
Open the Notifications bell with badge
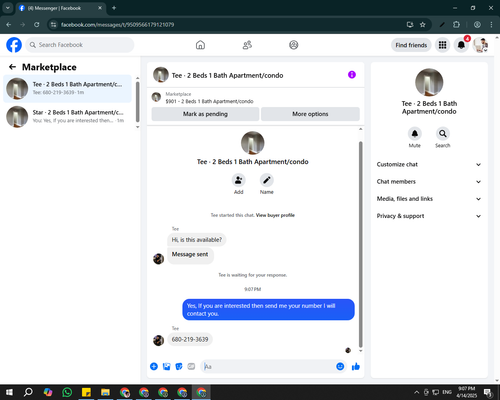(461, 45)
